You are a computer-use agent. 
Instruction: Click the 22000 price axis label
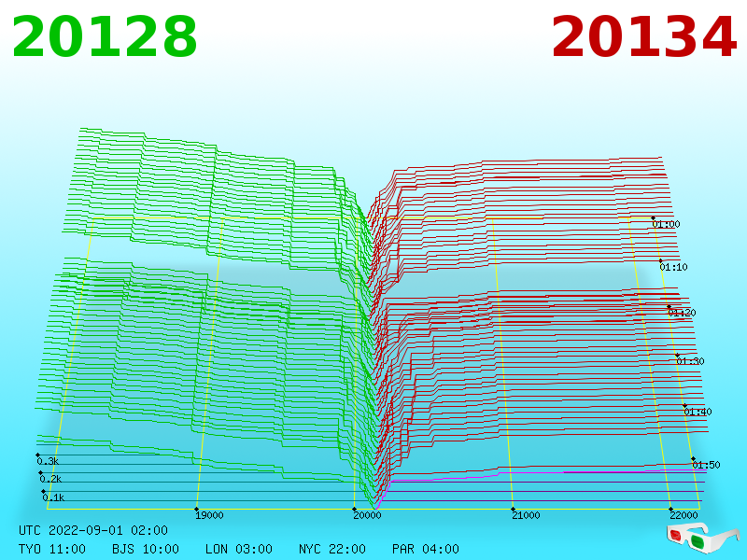click(x=684, y=515)
